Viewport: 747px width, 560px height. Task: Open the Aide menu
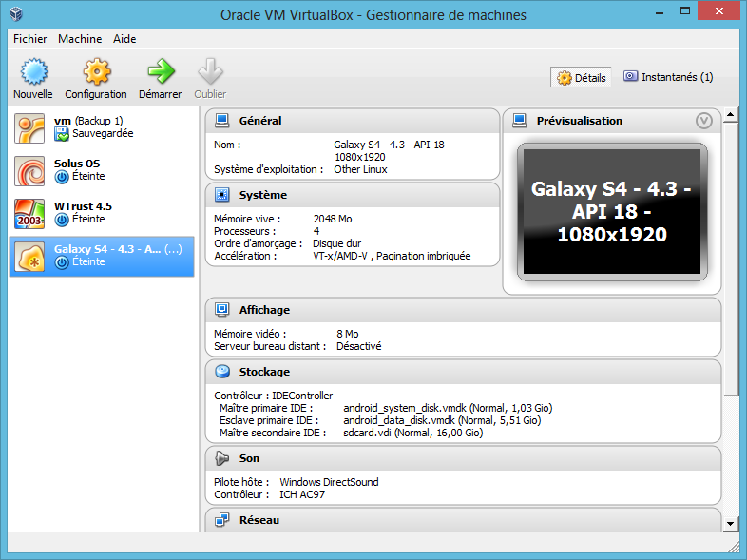click(124, 39)
